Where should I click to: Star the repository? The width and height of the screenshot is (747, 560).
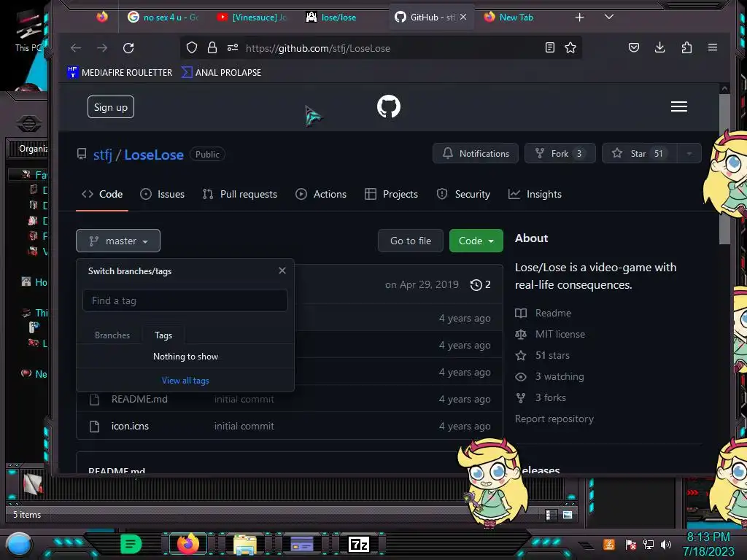pyautogui.click(x=640, y=153)
